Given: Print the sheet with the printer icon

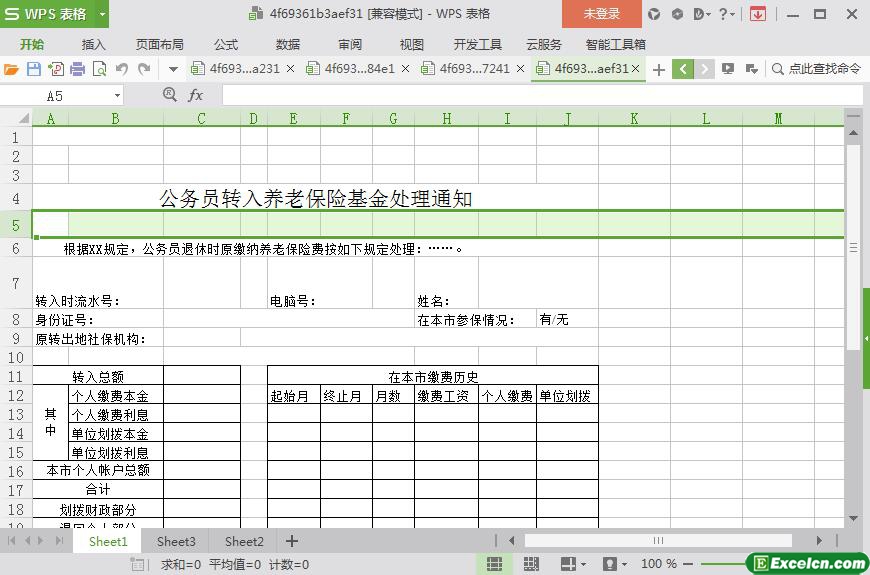Looking at the screenshot, I should 78,69.
